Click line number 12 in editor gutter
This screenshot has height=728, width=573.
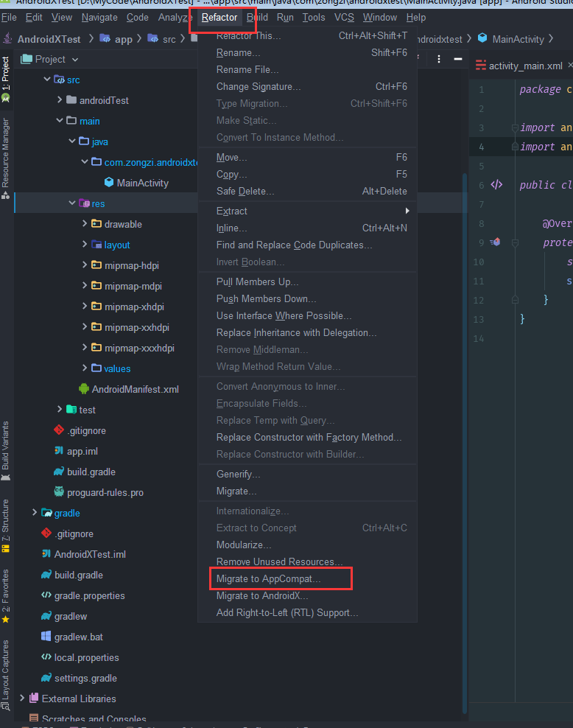478,300
